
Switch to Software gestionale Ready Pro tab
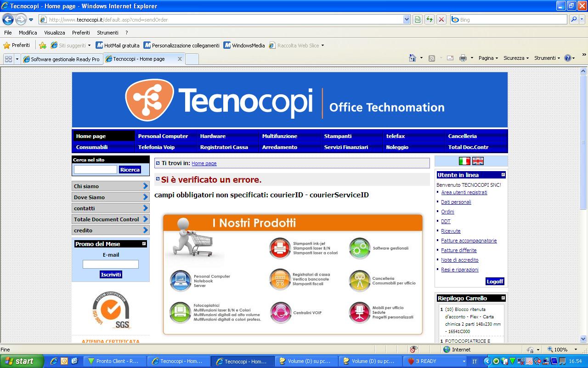[x=62, y=59]
